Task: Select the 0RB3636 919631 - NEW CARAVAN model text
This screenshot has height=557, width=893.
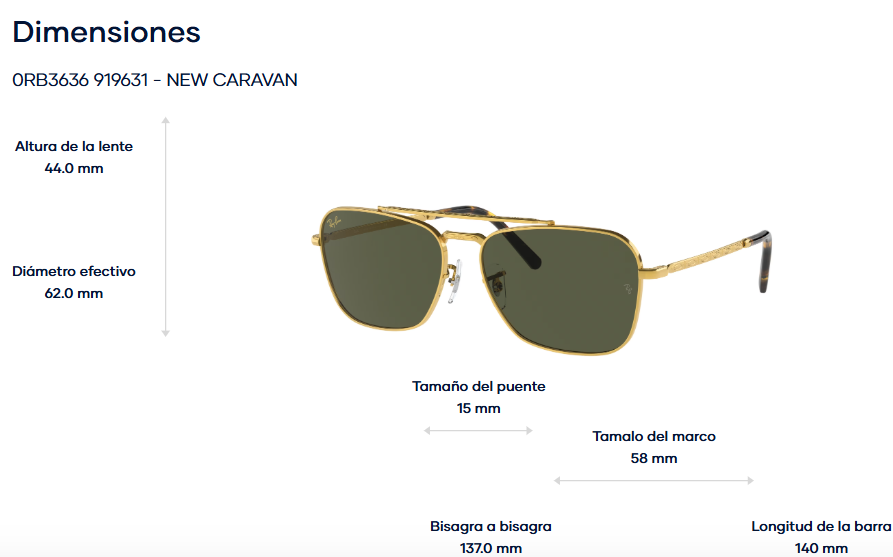Action: [155, 80]
